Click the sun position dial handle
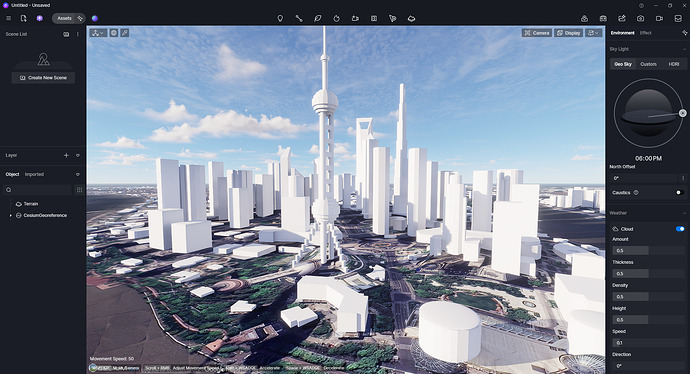690x374 pixels. [x=683, y=113]
